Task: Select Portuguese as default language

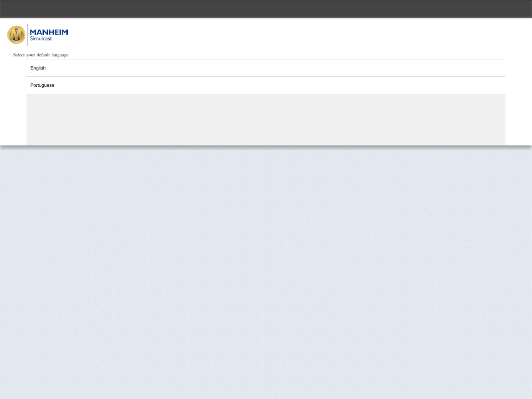Action: pyautogui.click(x=266, y=85)
